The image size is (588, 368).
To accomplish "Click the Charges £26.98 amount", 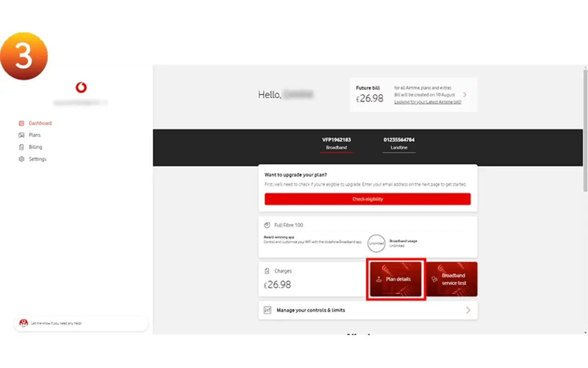I will (x=277, y=285).
